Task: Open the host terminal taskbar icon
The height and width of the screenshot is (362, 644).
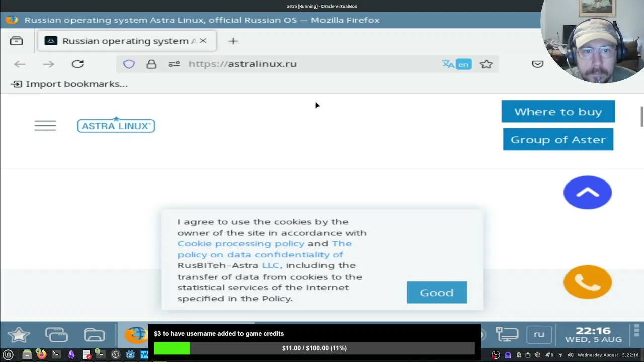Action: (56, 355)
